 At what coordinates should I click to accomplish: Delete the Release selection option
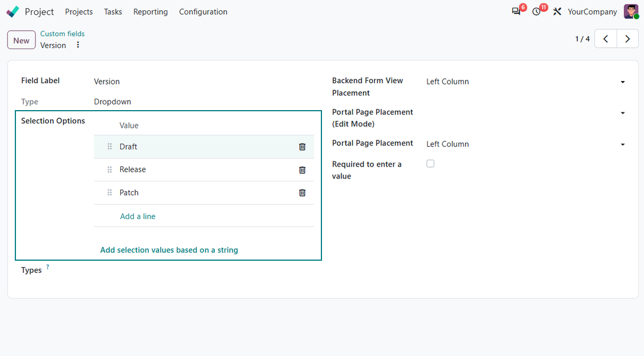tap(302, 170)
